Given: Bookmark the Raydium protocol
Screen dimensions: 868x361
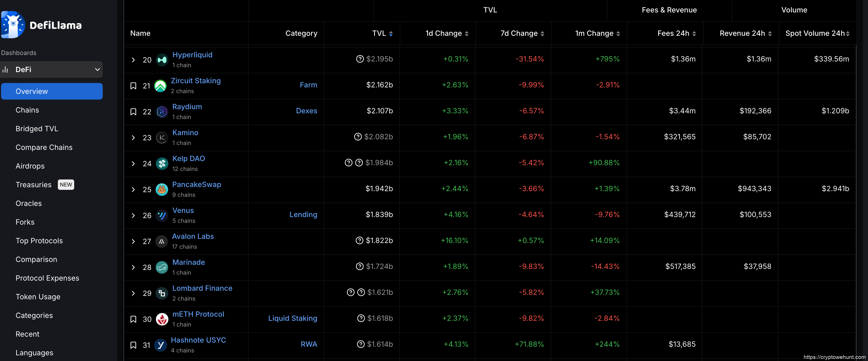Looking at the screenshot, I should coord(133,112).
